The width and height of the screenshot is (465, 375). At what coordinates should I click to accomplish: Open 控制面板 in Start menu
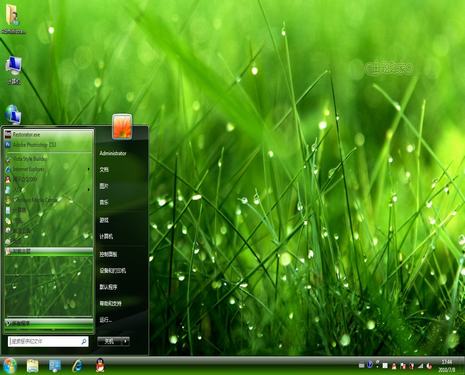tap(108, 254)
